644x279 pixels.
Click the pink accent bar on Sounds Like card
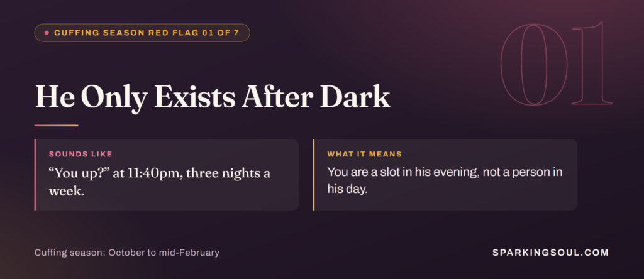[35, 175]
